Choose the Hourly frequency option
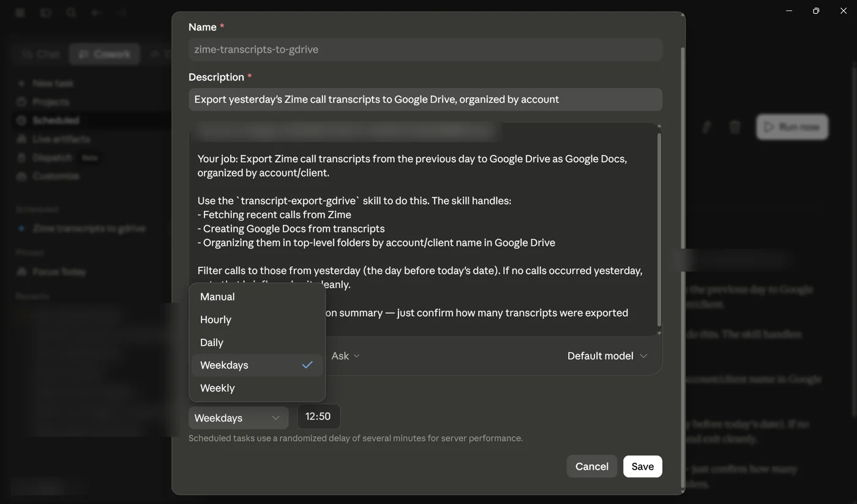The image size is (857, 504). point(257,319)
